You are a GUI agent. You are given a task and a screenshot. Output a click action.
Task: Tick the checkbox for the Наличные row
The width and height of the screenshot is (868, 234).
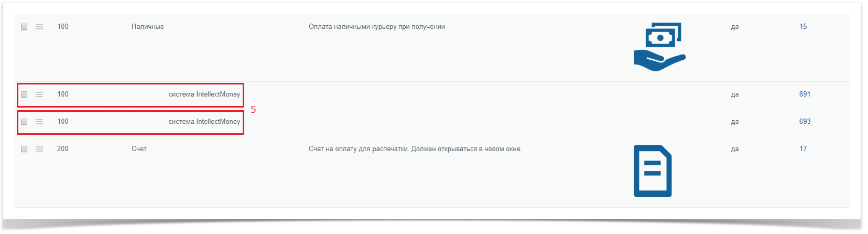point(24,27)
